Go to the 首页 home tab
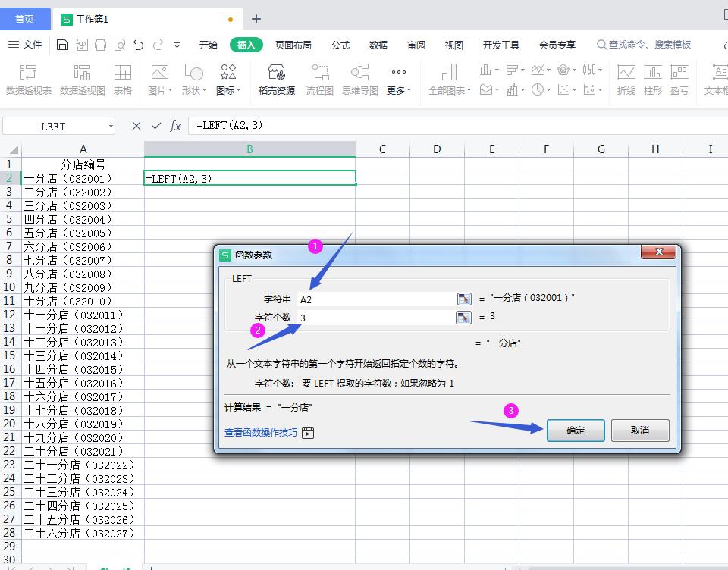The image size is (728, 570). (25, 19)
